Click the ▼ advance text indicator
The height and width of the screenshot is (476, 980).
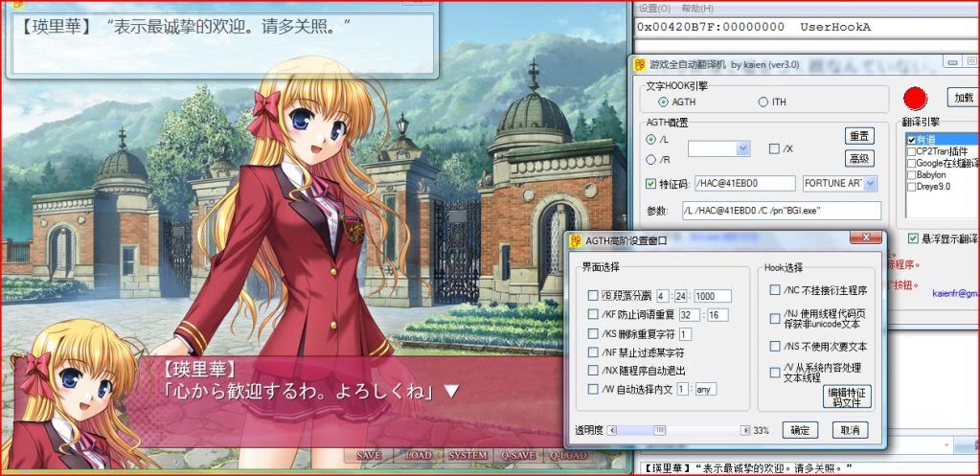(451, 391)
